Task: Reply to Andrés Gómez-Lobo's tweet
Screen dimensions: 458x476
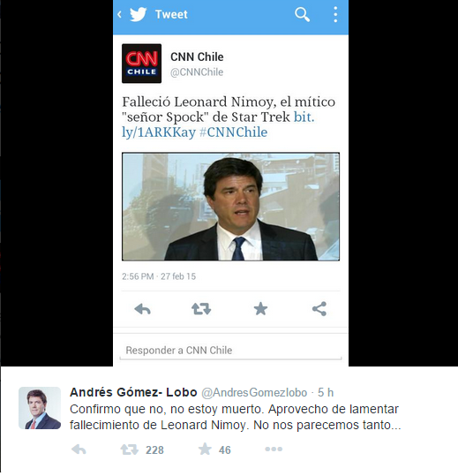Action: click(79, 450)
